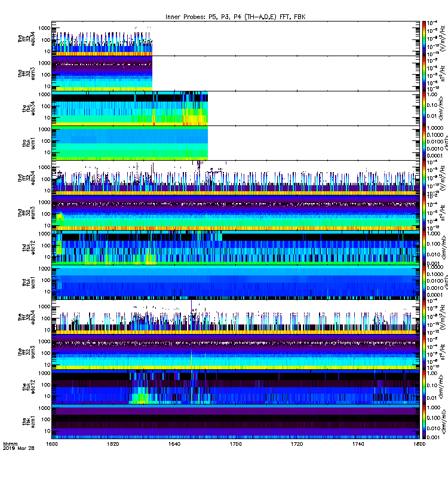Click the 1800 time axis label
448x478 pixels.
pyautogui.click(x=419, y=443)
